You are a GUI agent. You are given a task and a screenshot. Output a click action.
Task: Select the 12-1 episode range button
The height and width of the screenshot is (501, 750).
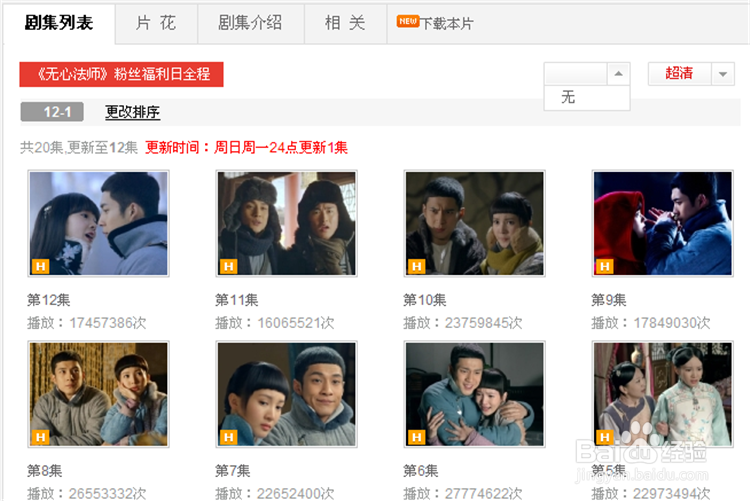coord(52,112)
